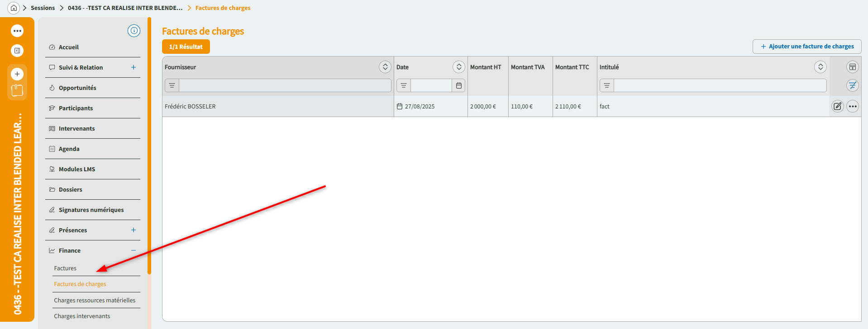Click the info icon above Accueil

pyautogui.click(x=134, y=31)
